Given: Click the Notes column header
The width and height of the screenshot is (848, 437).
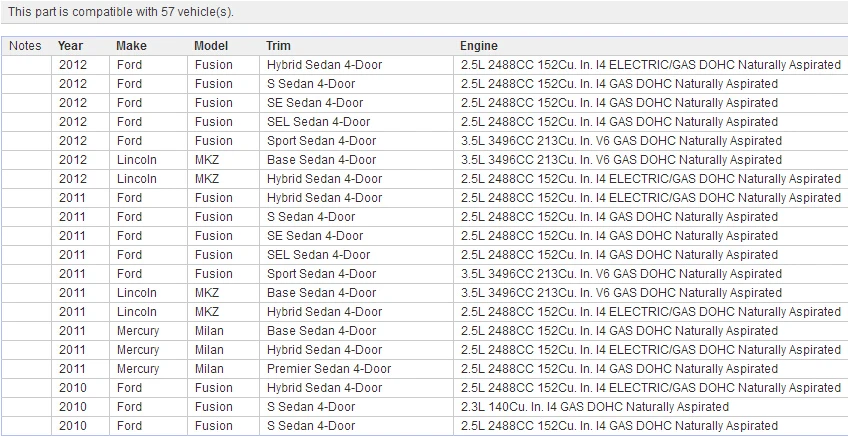Looking at the screenshot, I should pos(25,46).
